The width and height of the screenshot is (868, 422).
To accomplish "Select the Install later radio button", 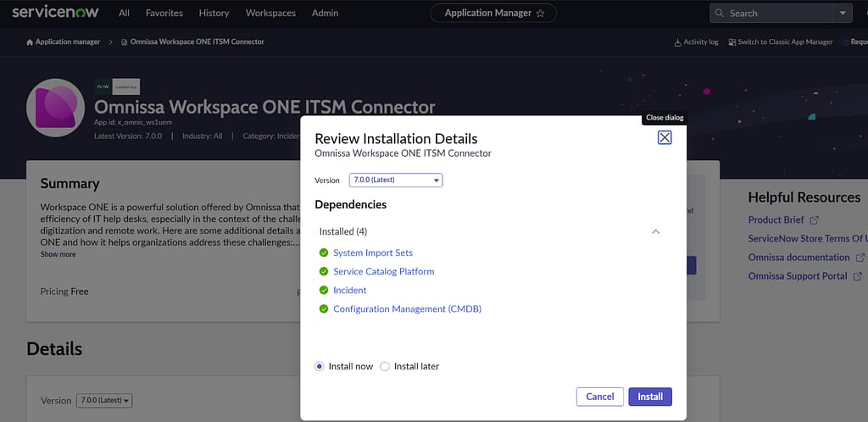I will click(385, 366).
